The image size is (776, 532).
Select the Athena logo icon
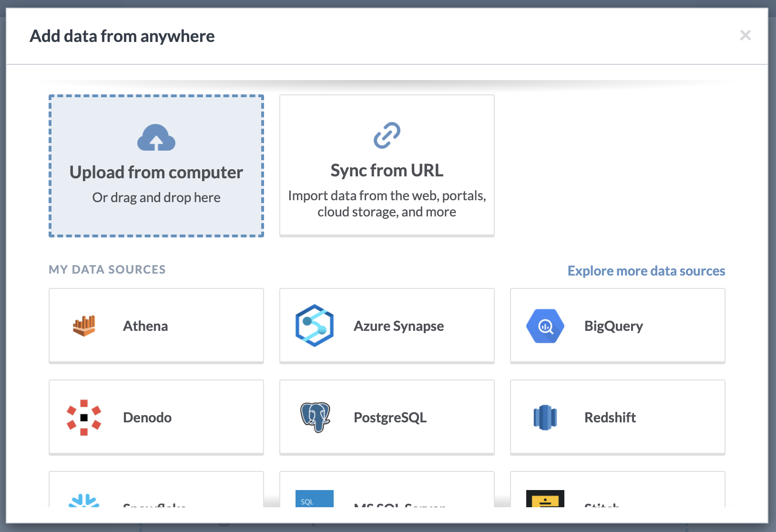click(x=84, y=326)
